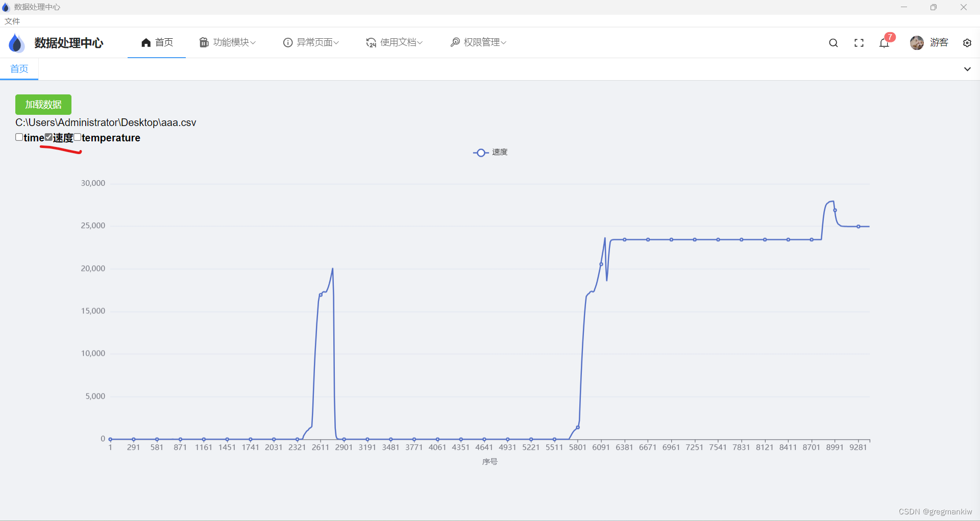Toggle 速度 legend marker in chart

tap(480, 153)
